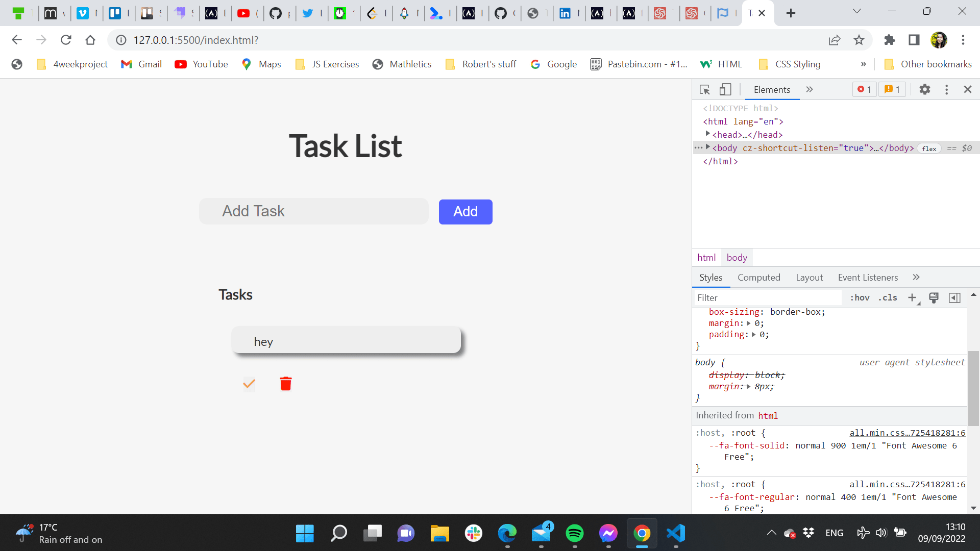This screenshot has width=980, height=551.
Task: Open DevTools three-dot customize menu
Action: point(946,90)
